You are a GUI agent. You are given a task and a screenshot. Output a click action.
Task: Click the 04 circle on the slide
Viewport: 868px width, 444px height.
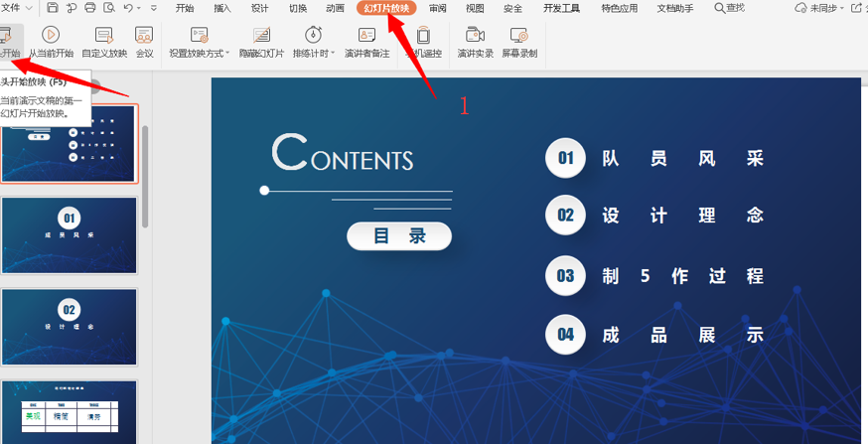pyautogui.click(x=565, y=335)
